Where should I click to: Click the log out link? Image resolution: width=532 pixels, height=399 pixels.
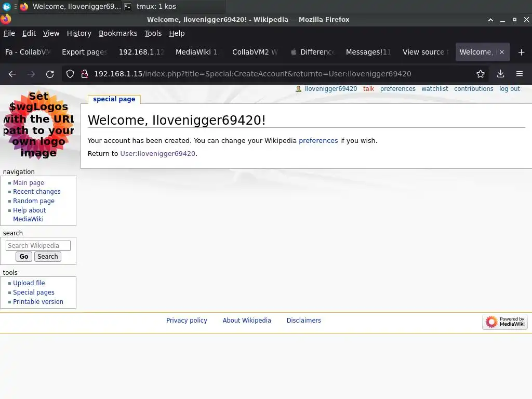[x=509, y=89]
